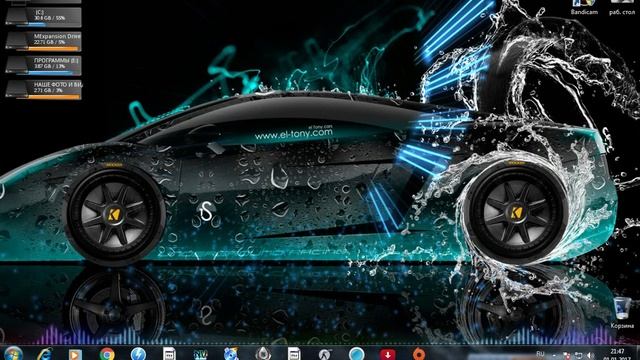The image size is (640, 360).
Task: Open the second document icon on taskbar
Action: 293,354
